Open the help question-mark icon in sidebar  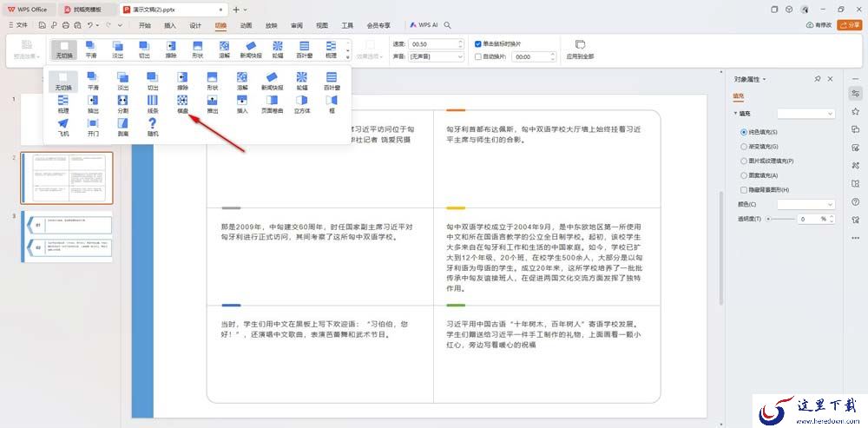coord(855,202)
